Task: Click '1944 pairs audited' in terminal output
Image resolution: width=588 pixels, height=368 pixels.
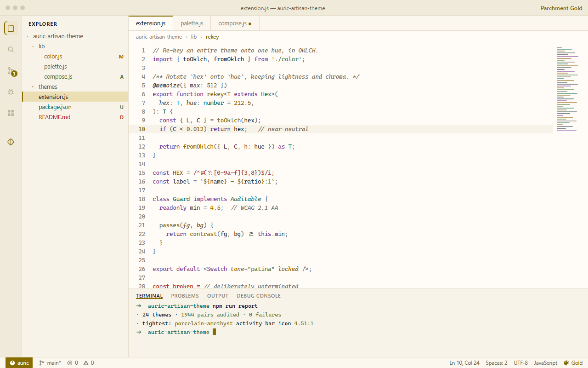Action: click(210, 315)
